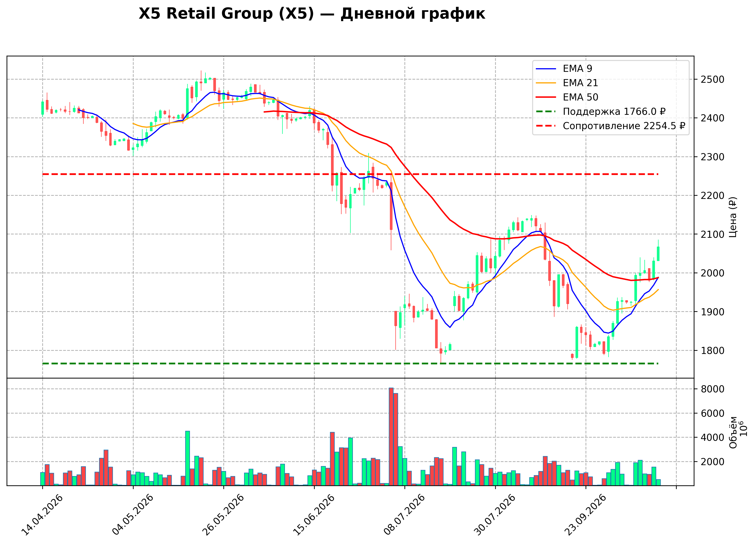Click the 30.07.2026 date axis label
The height and width of the screenshot is (544, 756).
[x=495, y=515]
